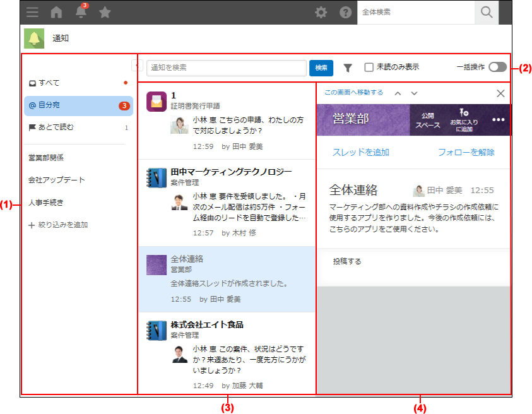Open the 人事手続き saved filter
The width and height of the screenshot is (532, 414).
(x=46, y=203)
